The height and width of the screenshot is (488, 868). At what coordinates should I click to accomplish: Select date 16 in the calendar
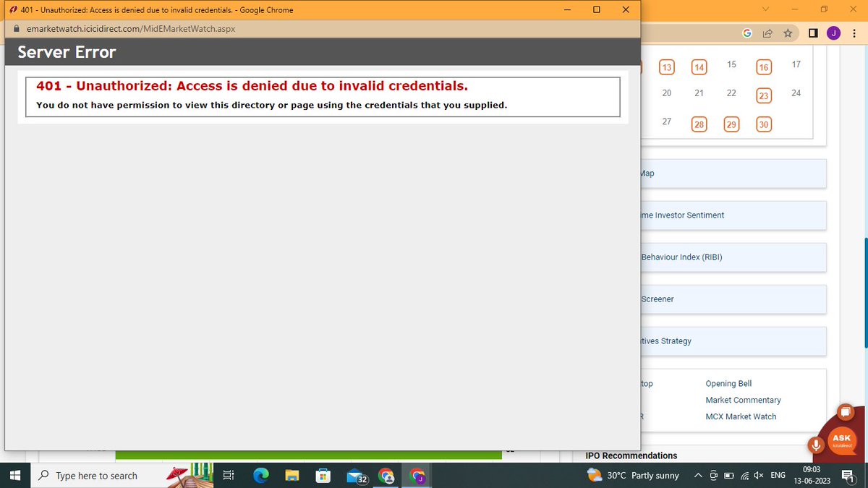(x=764, y=67)
